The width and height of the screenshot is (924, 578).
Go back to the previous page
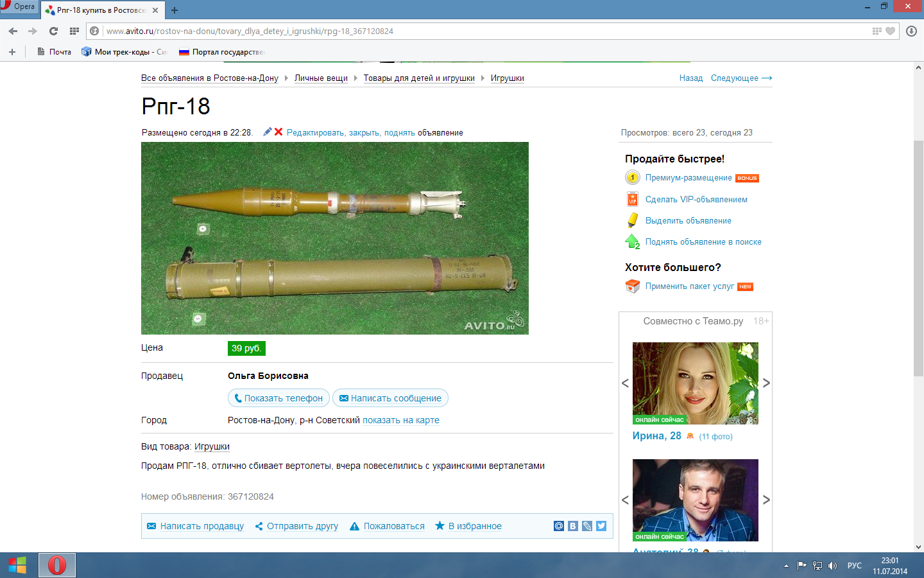click(x=13, y=31)
